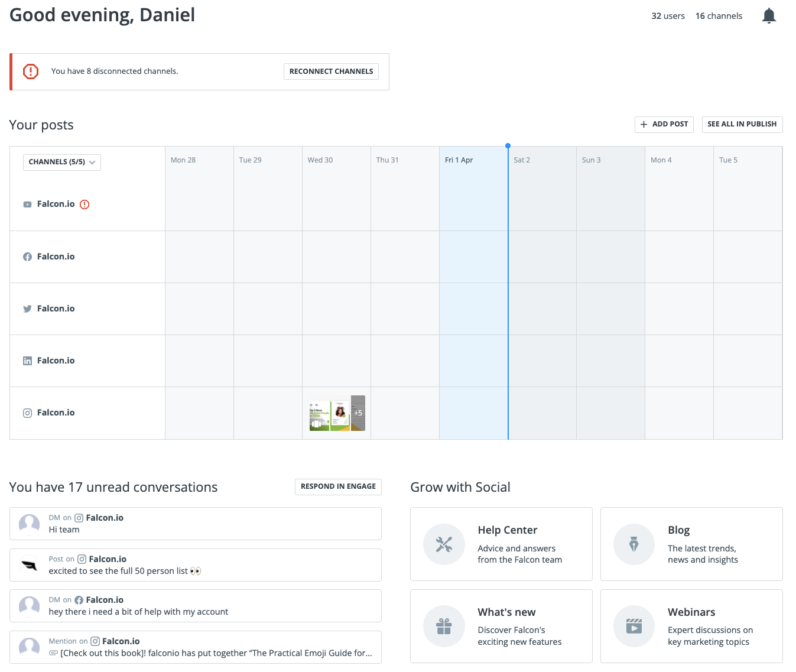
Task: Open the notifications bell
Action: (x=769, y=16)
